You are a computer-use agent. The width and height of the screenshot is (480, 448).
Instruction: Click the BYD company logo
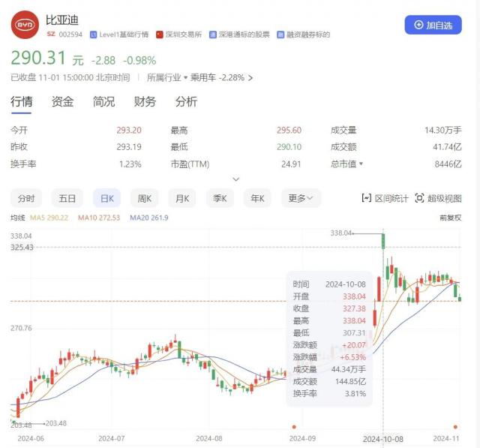click(x=24, y=24)
